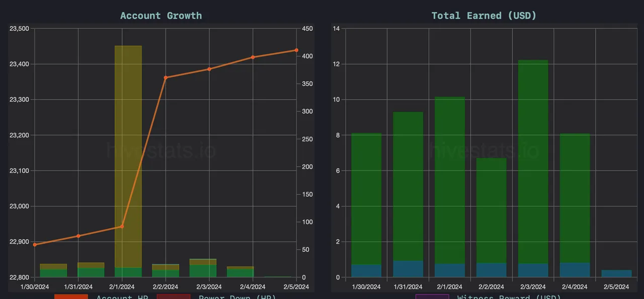Viewport: 644px width, 299px height.
Task: Toggle the Account HP legend color swatch
Action: 71,296
